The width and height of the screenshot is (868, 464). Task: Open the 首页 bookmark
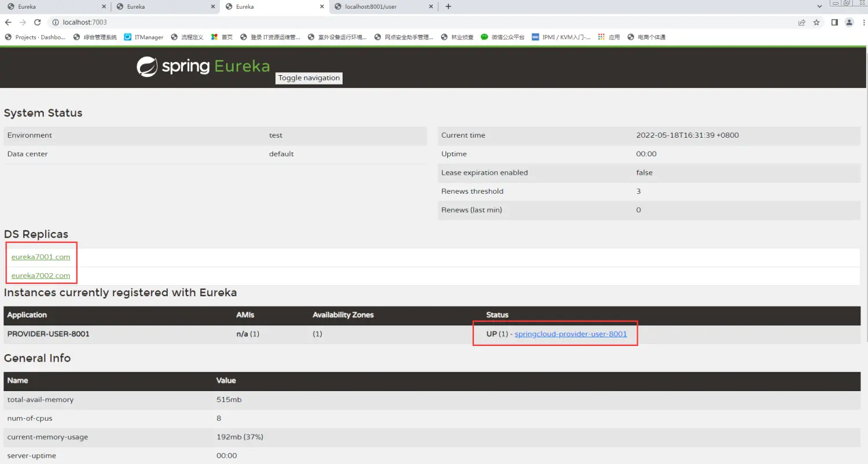222,37
